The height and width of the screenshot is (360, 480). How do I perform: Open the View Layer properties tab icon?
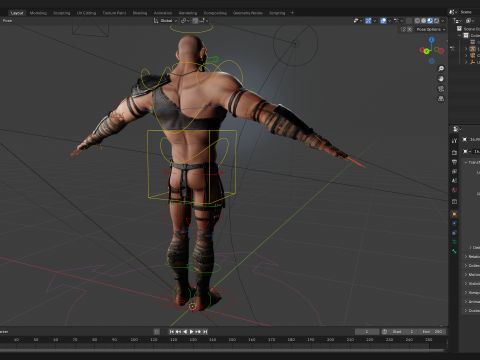pos(454,171)
